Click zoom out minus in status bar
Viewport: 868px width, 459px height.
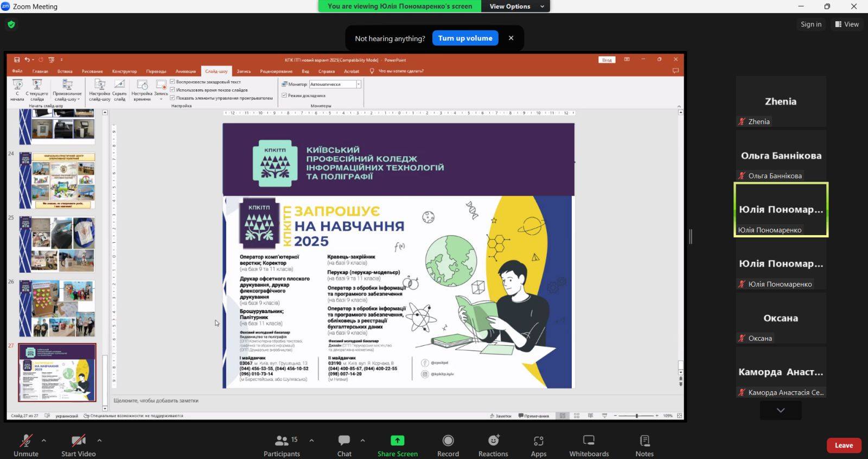point(615,416)
